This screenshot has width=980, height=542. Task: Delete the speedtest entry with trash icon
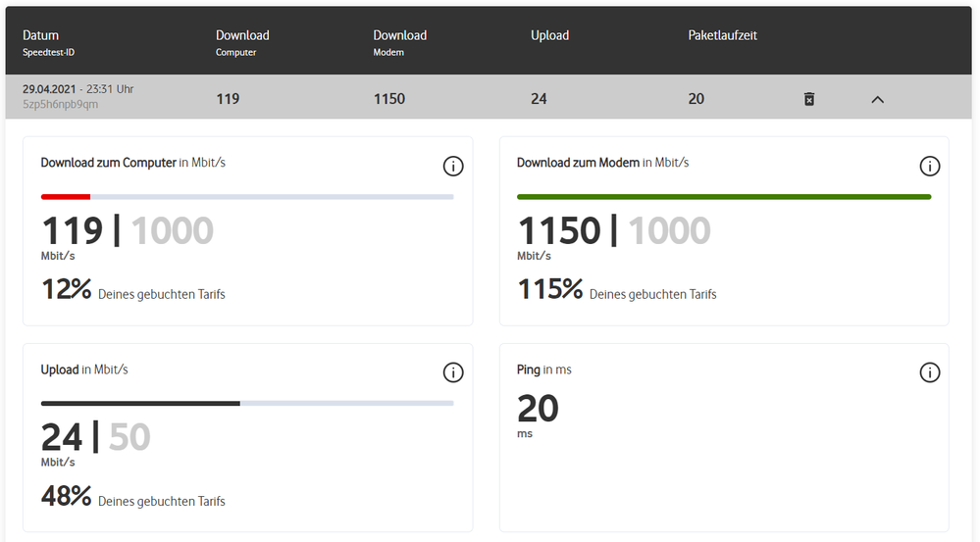tap(809, 99)
